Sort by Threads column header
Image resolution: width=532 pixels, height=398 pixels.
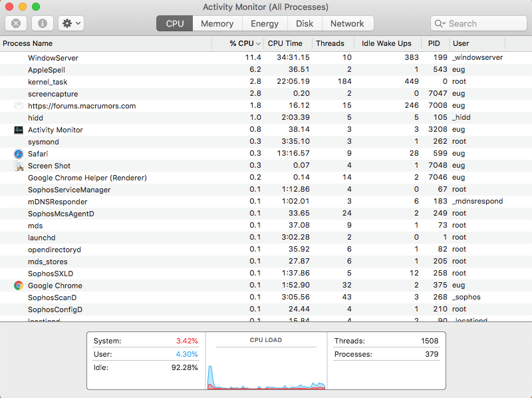(x=333, y=43)
